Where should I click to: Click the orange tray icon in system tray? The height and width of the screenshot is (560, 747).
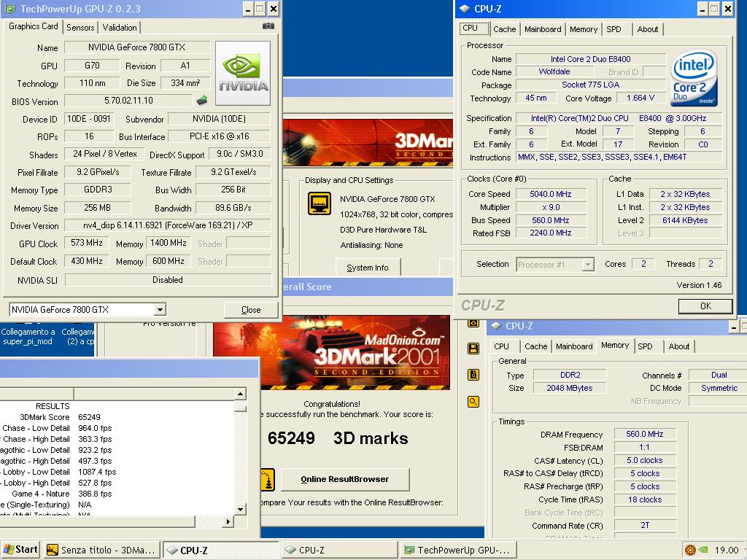tap(690, 550)
